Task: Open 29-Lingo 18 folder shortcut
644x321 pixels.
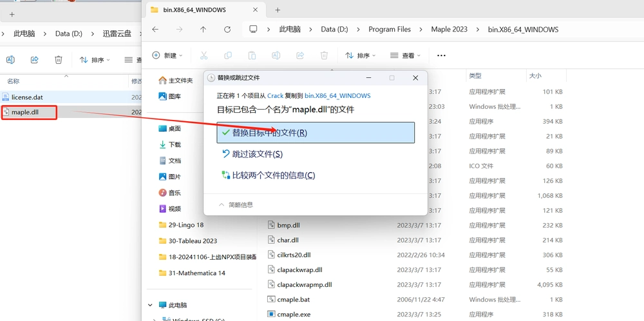Action: click(181, 225)
